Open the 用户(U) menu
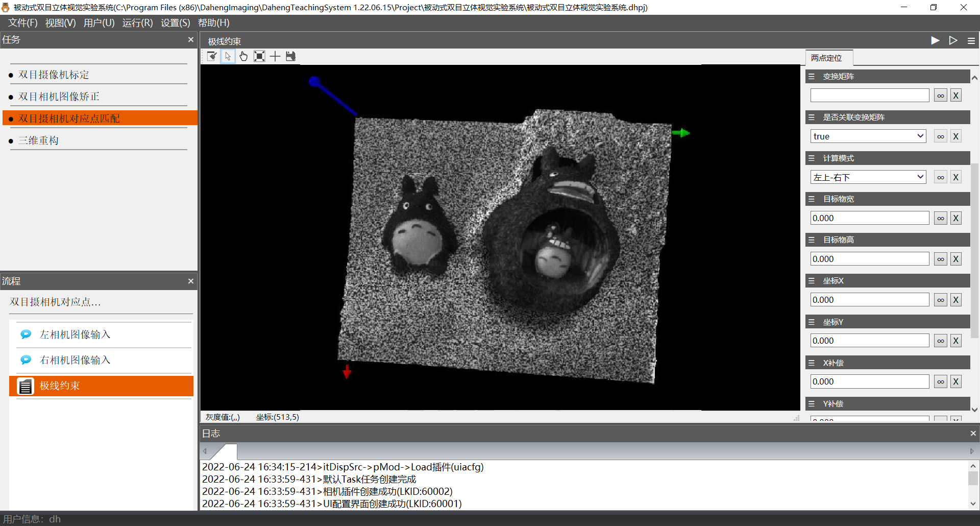 coord(99,23)
